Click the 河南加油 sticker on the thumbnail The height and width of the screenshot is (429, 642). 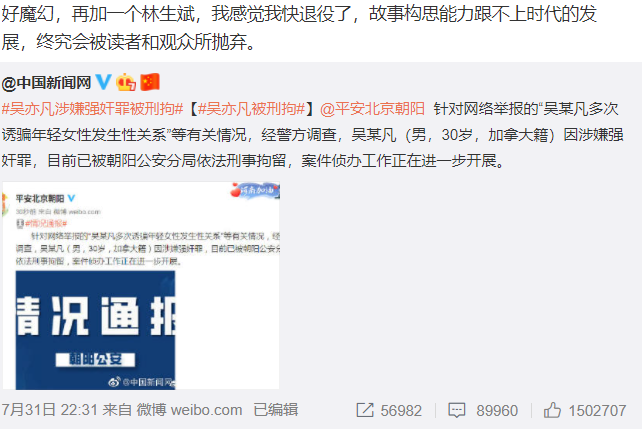(255, 190)
